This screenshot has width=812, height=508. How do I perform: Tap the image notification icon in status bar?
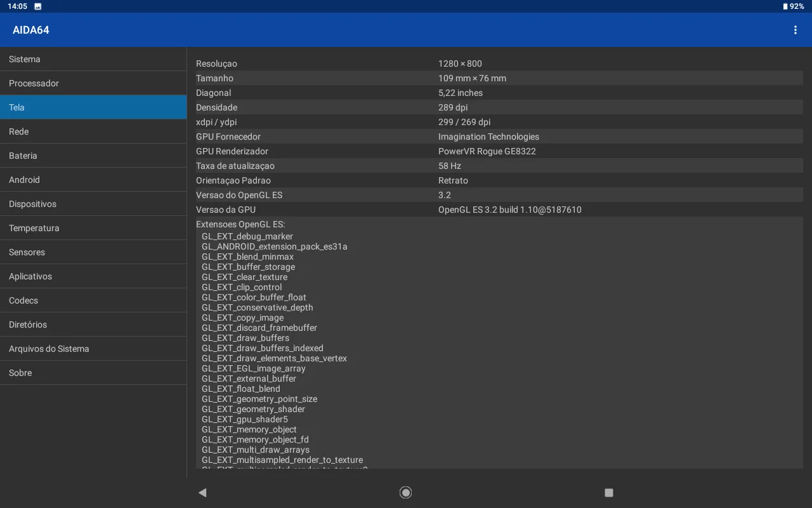38,6
